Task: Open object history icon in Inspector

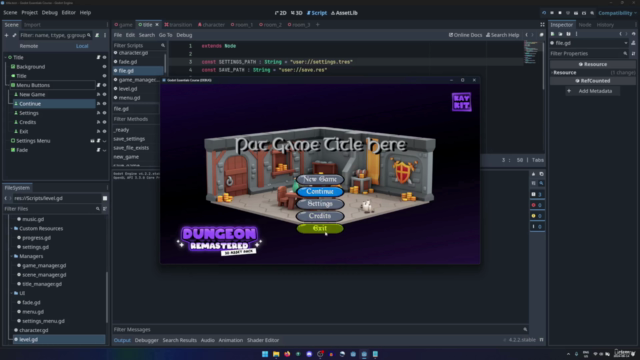Action: tap(633, 34)
